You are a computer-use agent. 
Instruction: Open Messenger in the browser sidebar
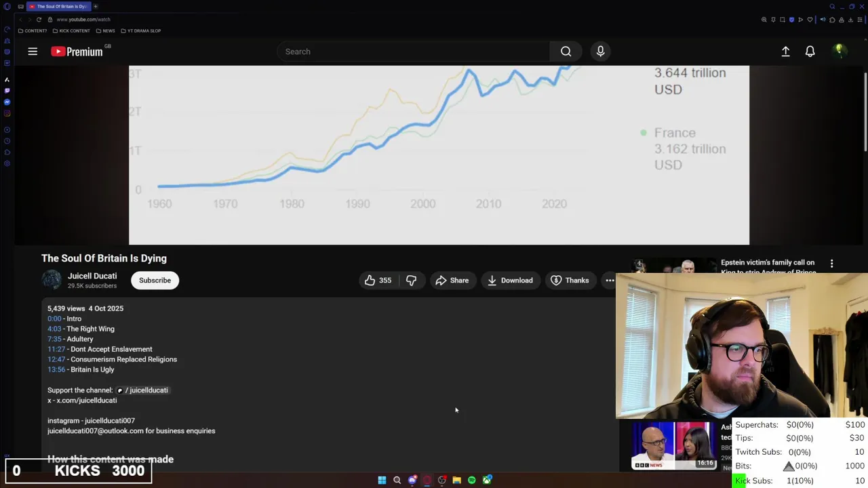(x=7, y=102)
